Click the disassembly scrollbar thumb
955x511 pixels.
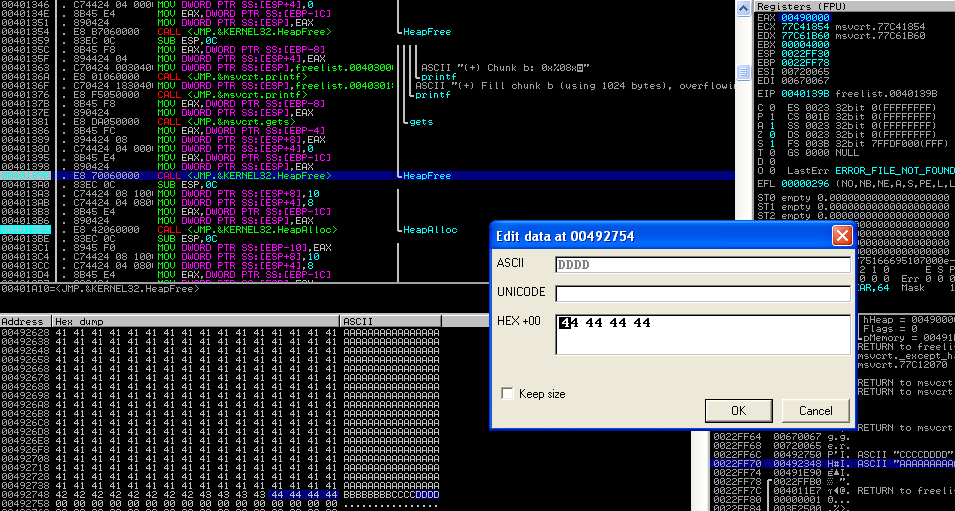743,72
